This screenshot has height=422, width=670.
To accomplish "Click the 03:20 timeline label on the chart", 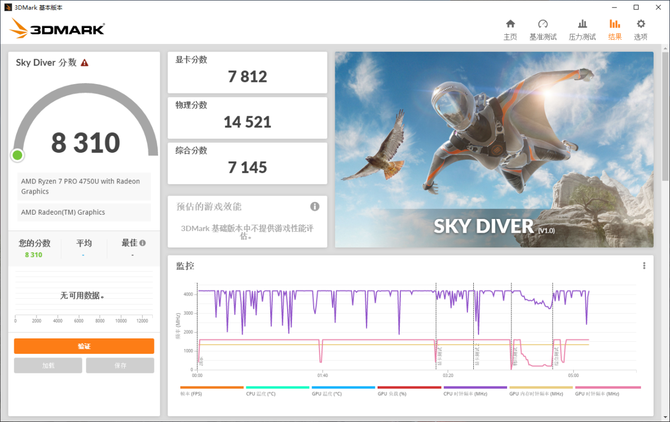I will [448, 375].
